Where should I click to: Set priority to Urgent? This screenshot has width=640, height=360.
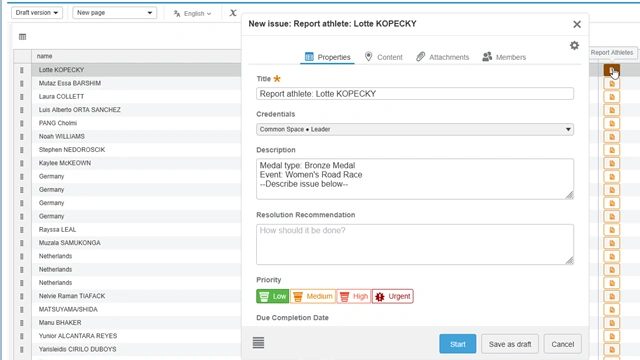(393, 296)
